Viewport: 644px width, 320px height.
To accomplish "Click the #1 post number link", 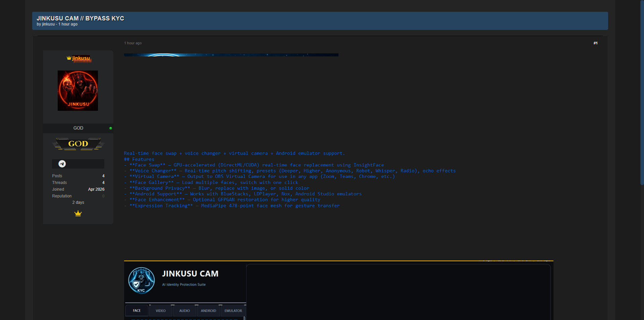I will 595,43.
